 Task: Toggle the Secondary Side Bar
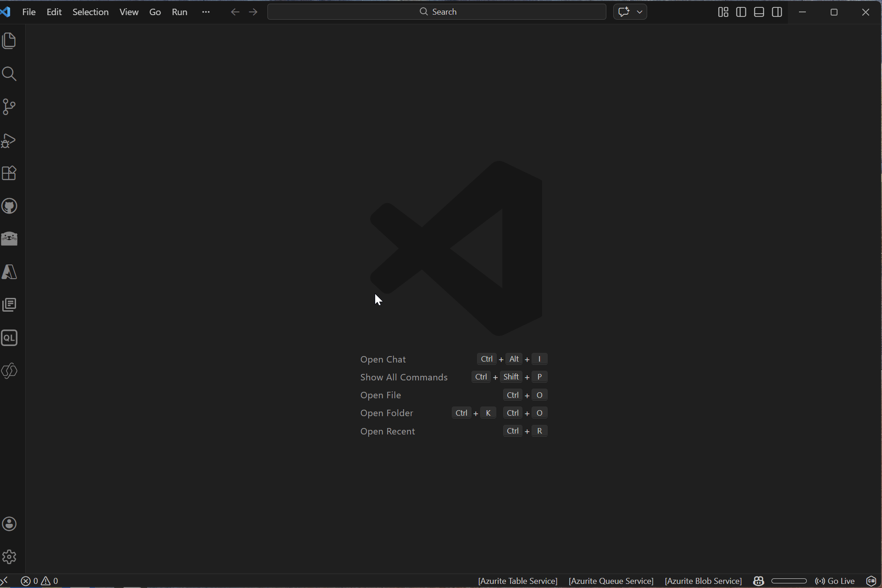777,12
